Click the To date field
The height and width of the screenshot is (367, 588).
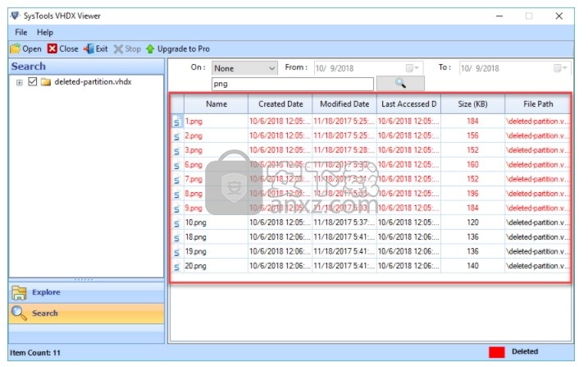coord(515,68)
